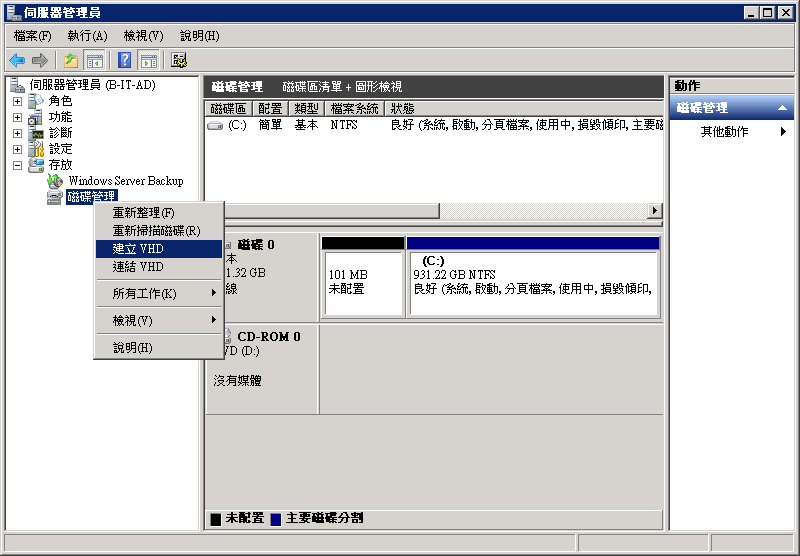Click 基本 type cell in volume row
The height and width of the screenshot is (556, 800).
click(x=306, y=125)
